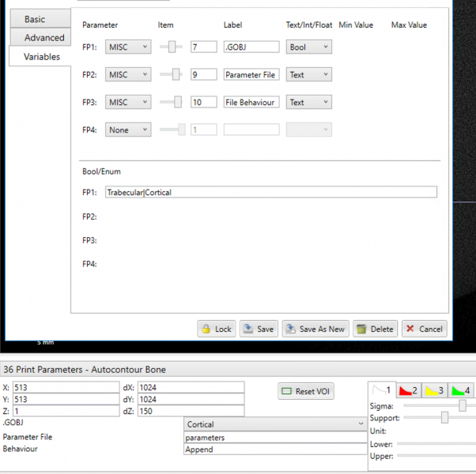Click the FP1 item slider
The height and width of the screenshot is (474, 476).
[172, 47]
